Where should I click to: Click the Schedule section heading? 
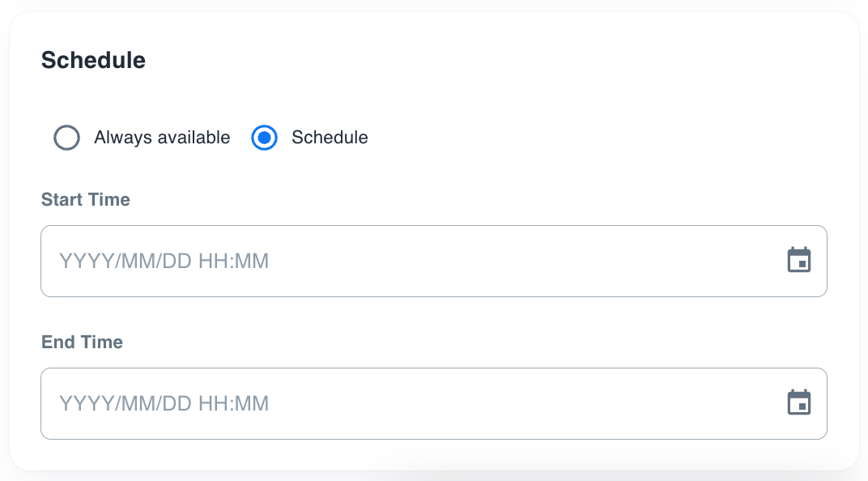click(x=93, y=60)
